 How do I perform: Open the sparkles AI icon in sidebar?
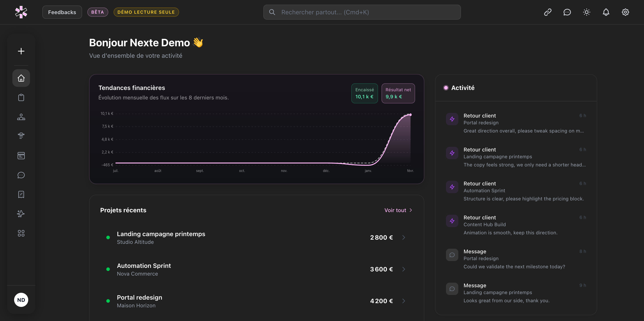(21, 214)
